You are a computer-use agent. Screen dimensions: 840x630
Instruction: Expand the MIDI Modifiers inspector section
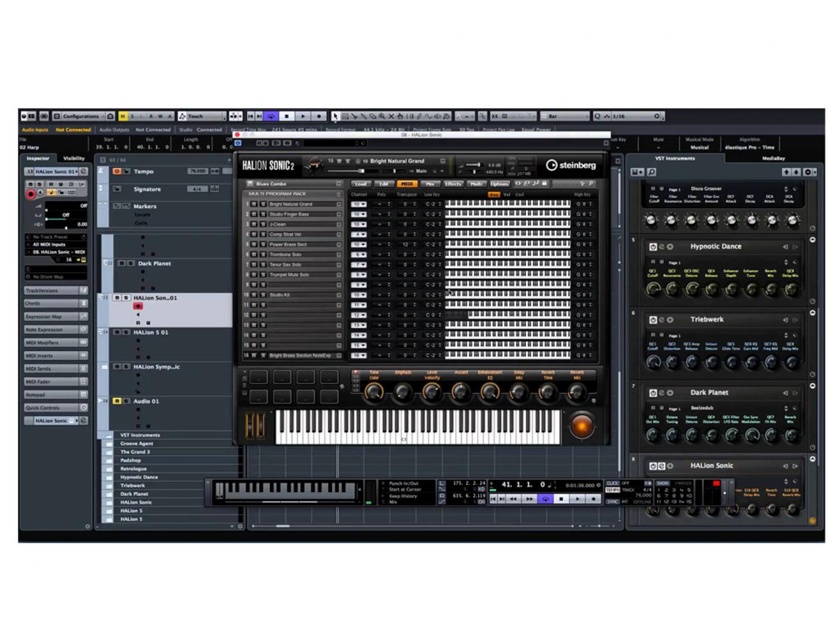pos(55,342)
